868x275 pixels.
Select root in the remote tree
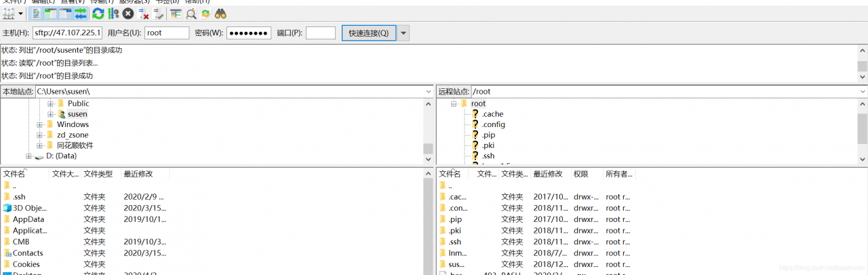pos(478,103)
